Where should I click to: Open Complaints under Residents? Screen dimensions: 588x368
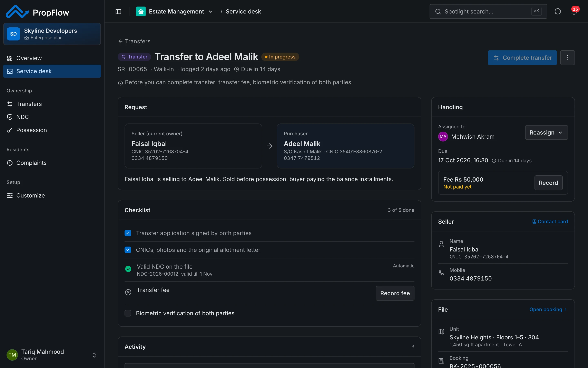click(x=52, y=163)
